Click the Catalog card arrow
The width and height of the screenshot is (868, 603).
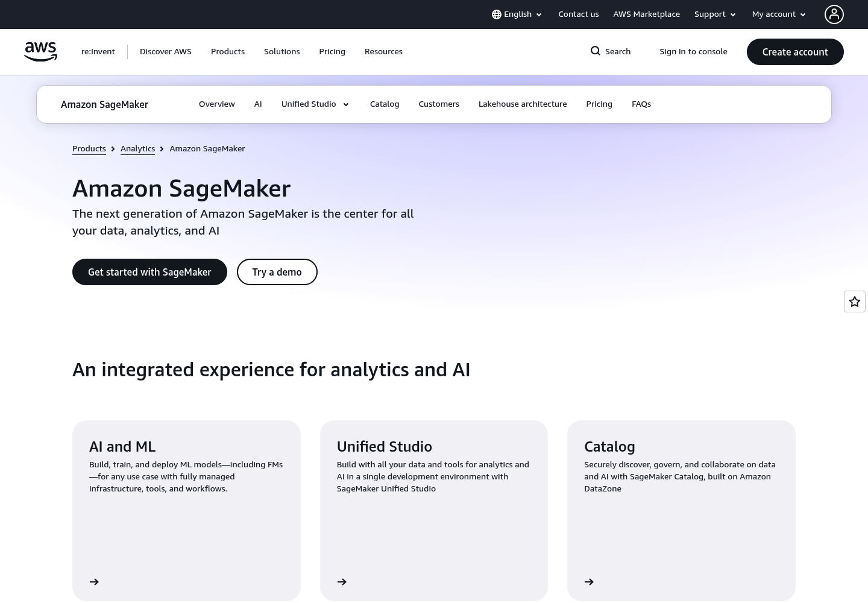(x=589, y=582)
